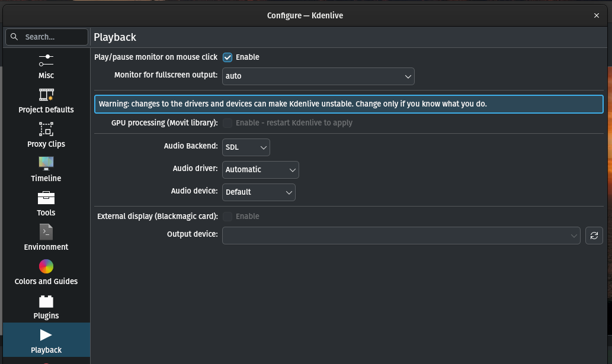
Task: Click 'Output device:' label
Action: (x=193, y=234)
